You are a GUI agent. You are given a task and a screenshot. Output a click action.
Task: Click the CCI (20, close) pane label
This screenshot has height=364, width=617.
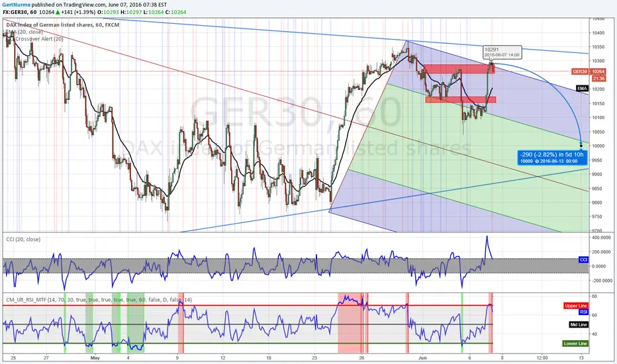tap(23, 240)
